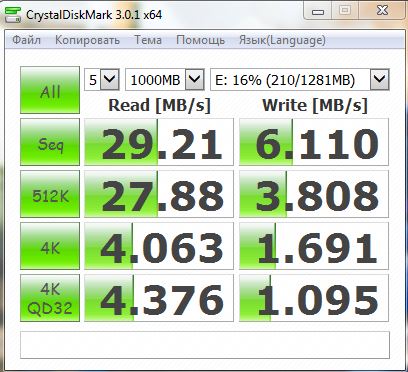The height and width of the screenshot is (372, 408).
Task: Click the 4K read result 4.063
Action: coord(159,246)
